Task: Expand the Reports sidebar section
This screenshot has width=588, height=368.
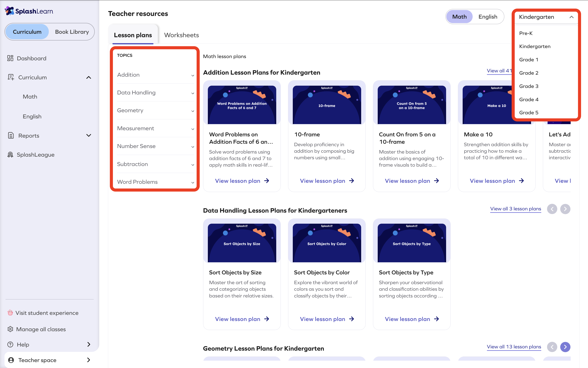Action: (x=89, y=135)
